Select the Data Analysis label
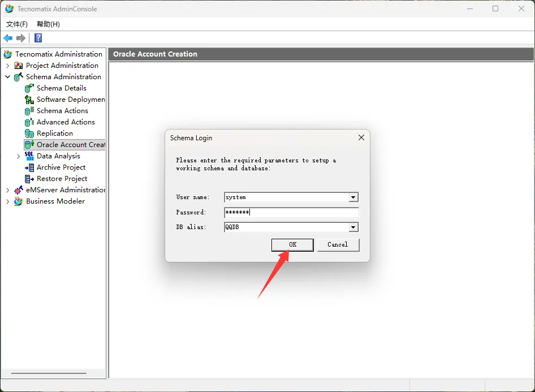The width and height of the screenshot is (535, 392). pos(58,156)
